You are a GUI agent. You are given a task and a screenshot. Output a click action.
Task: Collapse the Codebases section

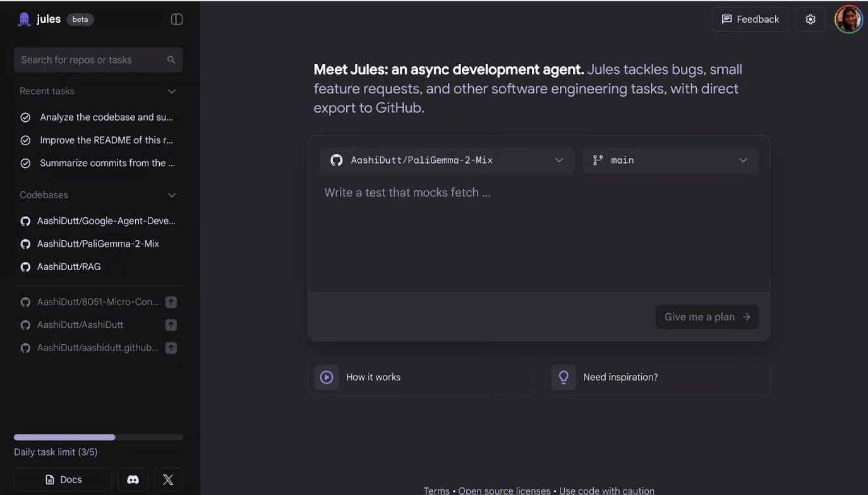pos(172,195)
